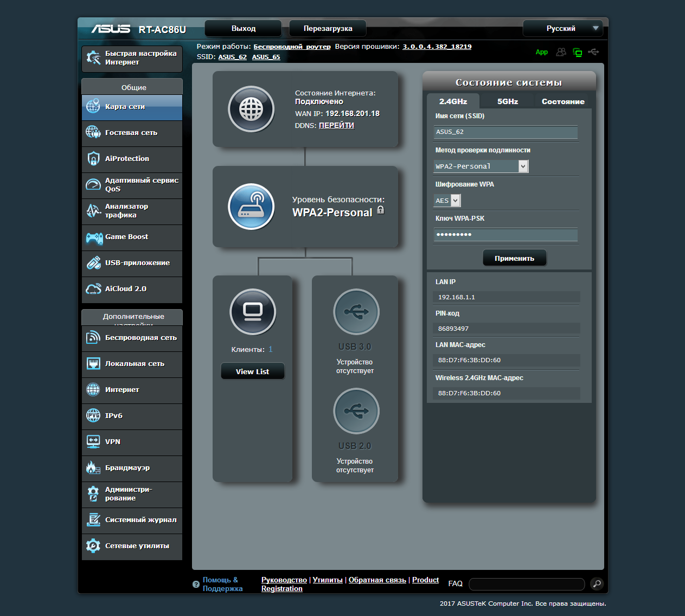This screenshot has width=685, height=616.
Task: Click the guest network users status icon
Action: click(x=561, y=52)
